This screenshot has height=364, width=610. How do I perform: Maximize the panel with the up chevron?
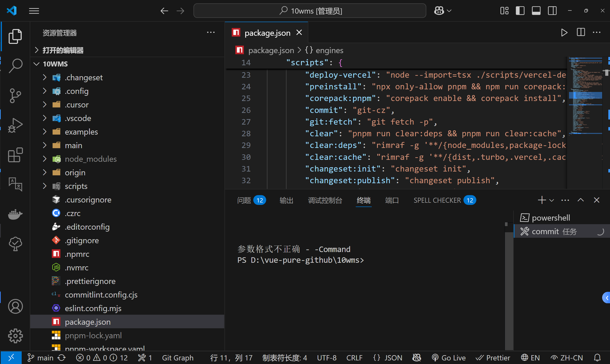coord(580,200)
